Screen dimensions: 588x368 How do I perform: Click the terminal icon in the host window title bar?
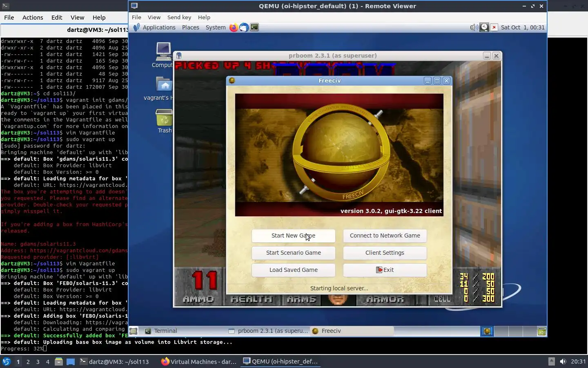click(5, 6)
